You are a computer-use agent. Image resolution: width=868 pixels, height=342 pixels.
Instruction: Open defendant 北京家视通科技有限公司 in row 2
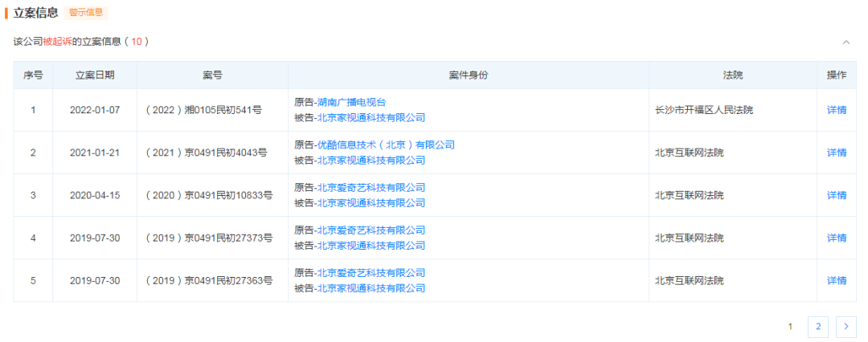(371, 161)
